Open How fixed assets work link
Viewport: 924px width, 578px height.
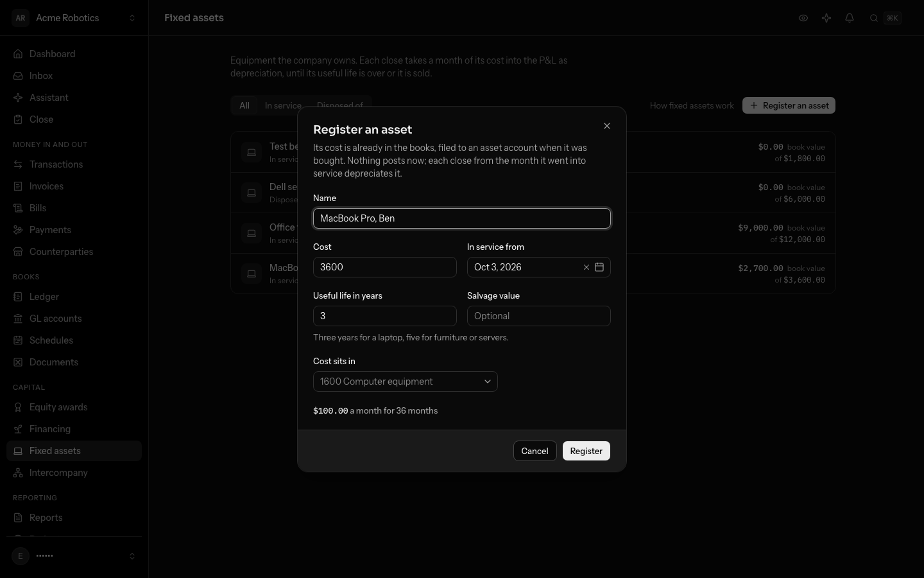(x=692, y=105)
